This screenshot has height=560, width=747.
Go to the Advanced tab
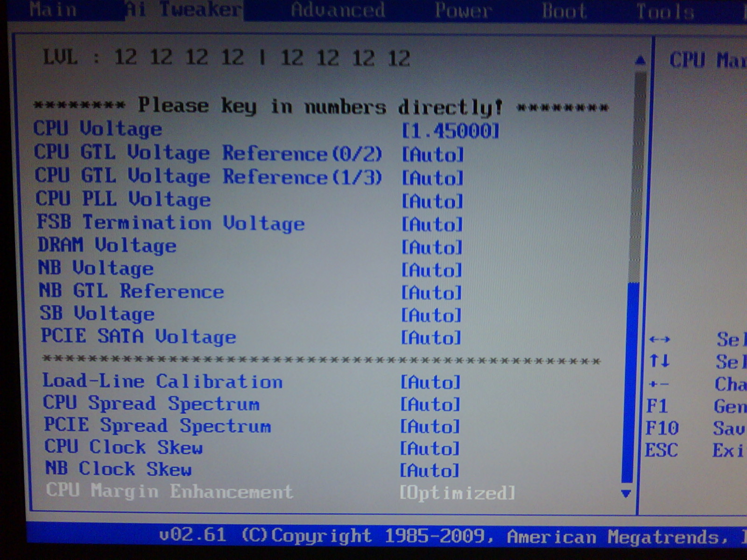point(338,10)
